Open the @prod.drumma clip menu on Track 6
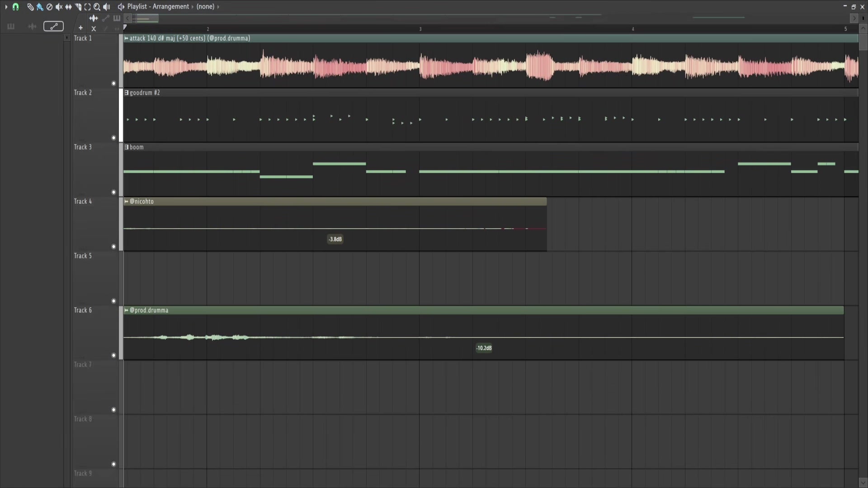Screen dimensions: 868x488 coord(127,310)
